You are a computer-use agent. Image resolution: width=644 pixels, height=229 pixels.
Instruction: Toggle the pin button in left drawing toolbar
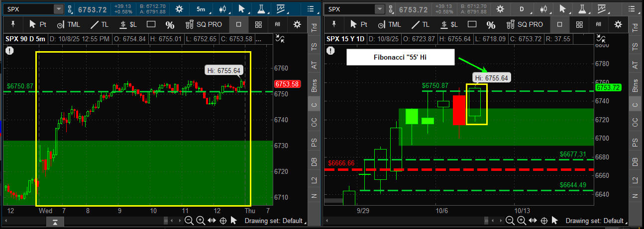13,24
